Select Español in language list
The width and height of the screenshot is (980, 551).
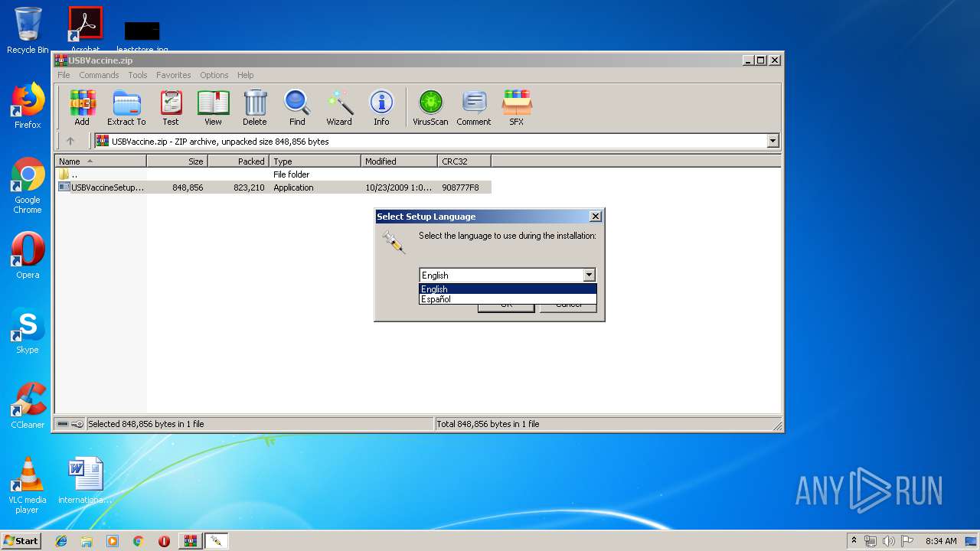tap(508, 299)
